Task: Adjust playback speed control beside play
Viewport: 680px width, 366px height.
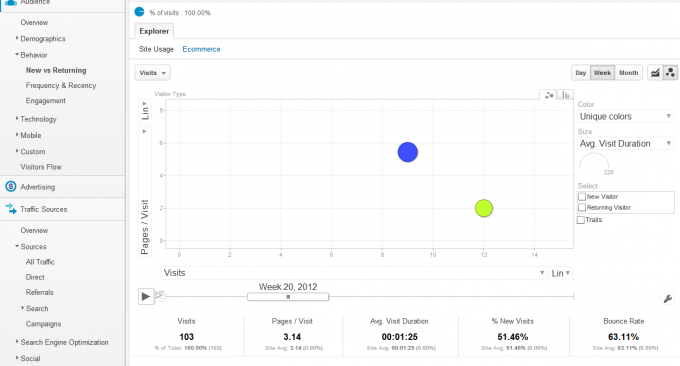Action: (x=160, y=296)
